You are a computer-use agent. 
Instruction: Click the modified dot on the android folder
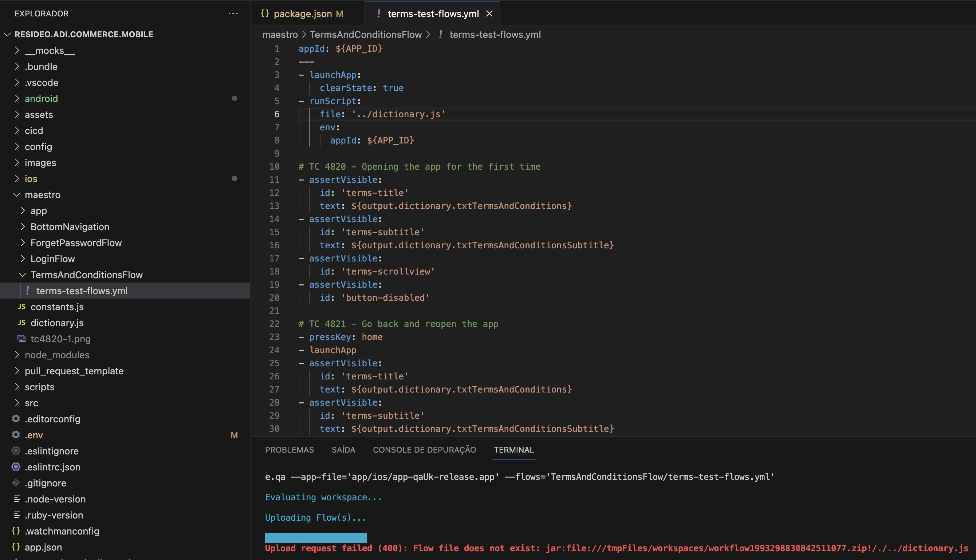(x=235, y=98)
